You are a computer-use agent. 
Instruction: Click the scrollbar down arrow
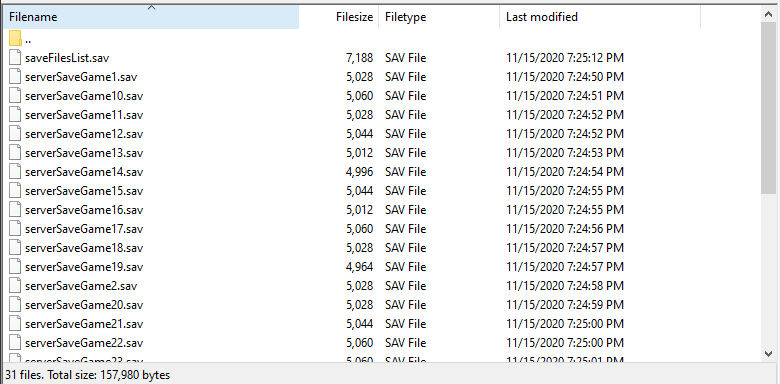pyautogui.click(x=769, y=353)
